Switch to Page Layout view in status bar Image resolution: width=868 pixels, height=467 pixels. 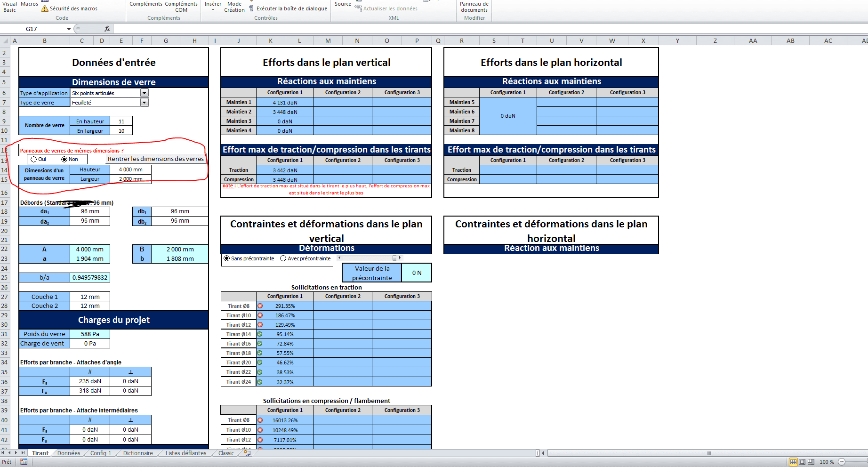(803, 462)
